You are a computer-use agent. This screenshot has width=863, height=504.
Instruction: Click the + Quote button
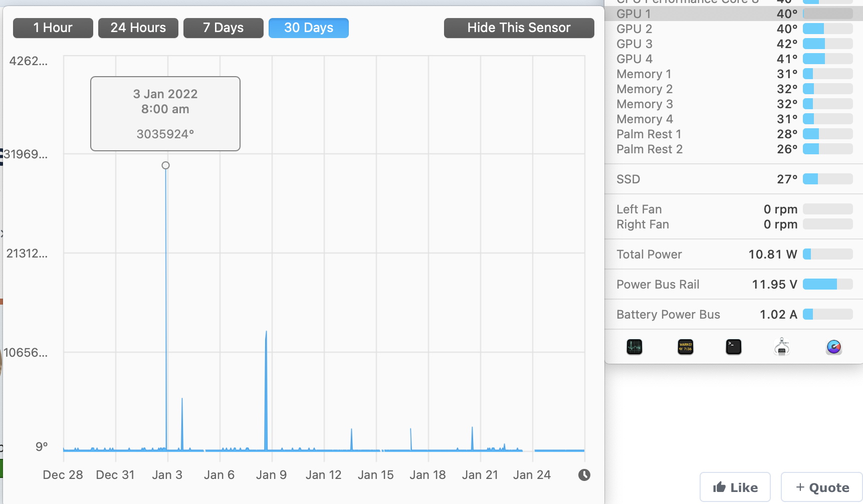(x=822, y=487)
